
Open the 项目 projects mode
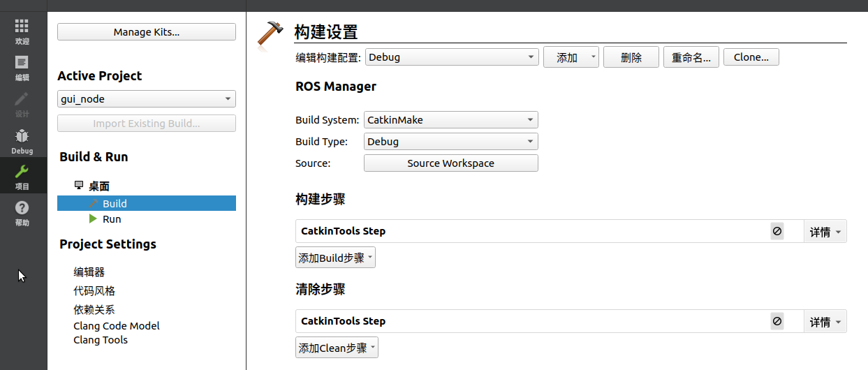(x=22, y=177)
